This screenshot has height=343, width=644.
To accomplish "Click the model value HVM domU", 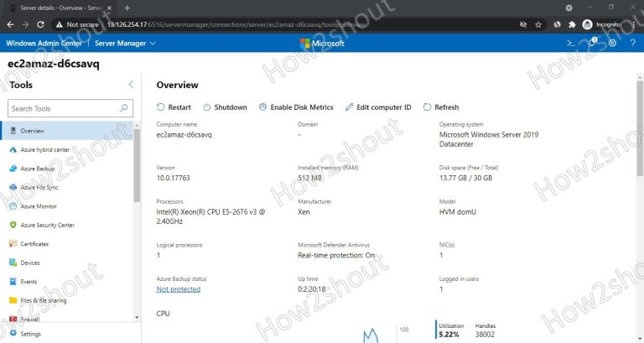I will [458, 212].
